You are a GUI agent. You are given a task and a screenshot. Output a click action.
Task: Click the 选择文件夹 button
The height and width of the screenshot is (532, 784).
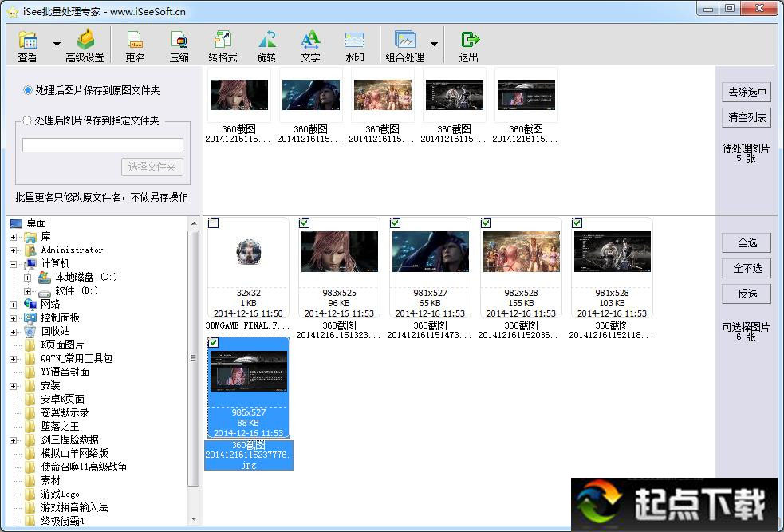coord(152,167)
